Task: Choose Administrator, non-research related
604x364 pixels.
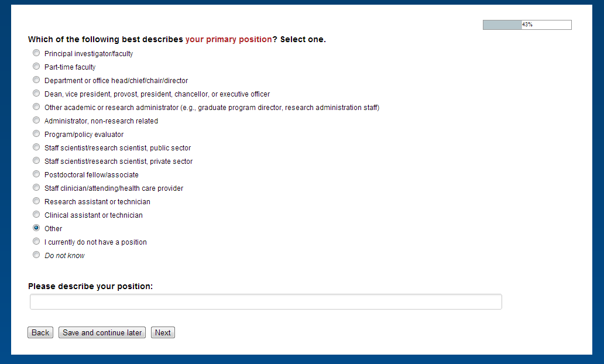Action: (x=36, y=121)
